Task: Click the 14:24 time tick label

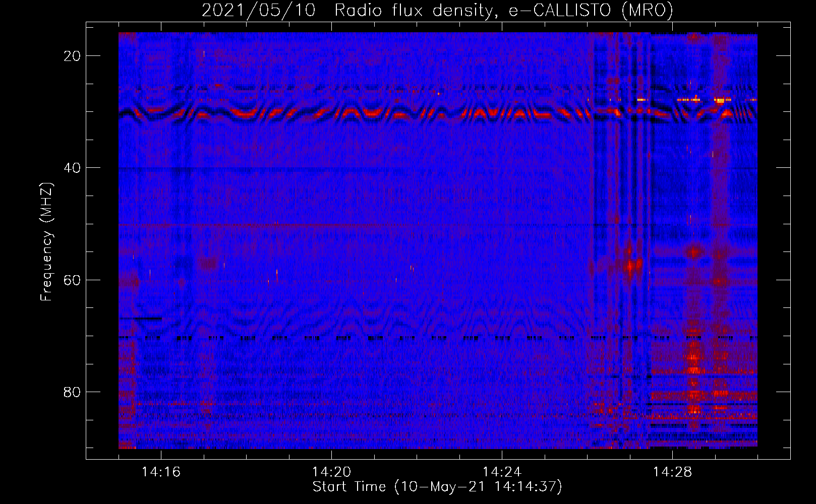Action: (502, 472)
